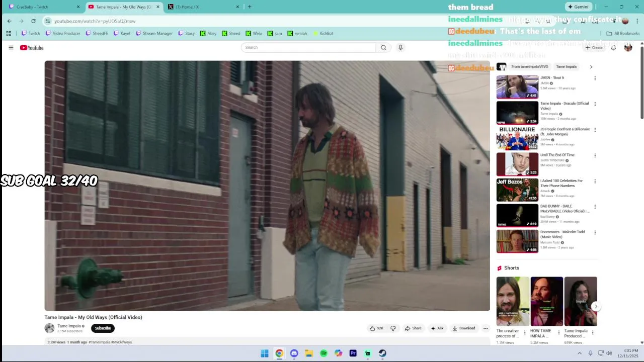Viewport: 644px width, 362px height.
Task: Click the YouTube logo
Action: coord(32,48)
